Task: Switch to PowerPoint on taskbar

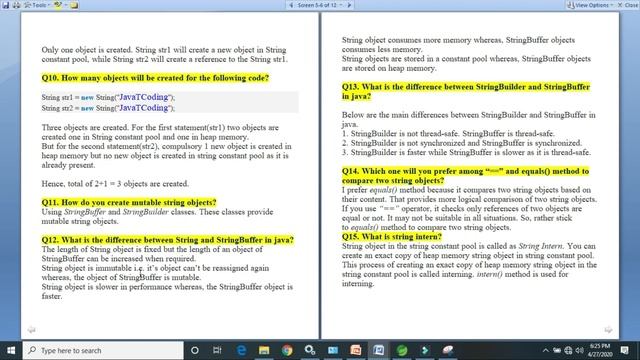Action: [x=356, y=350]
